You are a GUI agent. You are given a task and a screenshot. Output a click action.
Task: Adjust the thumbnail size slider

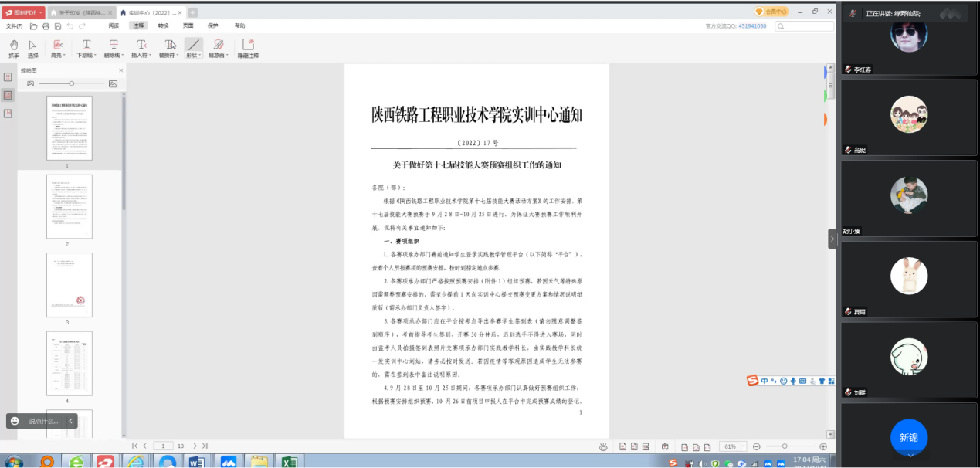71,83
